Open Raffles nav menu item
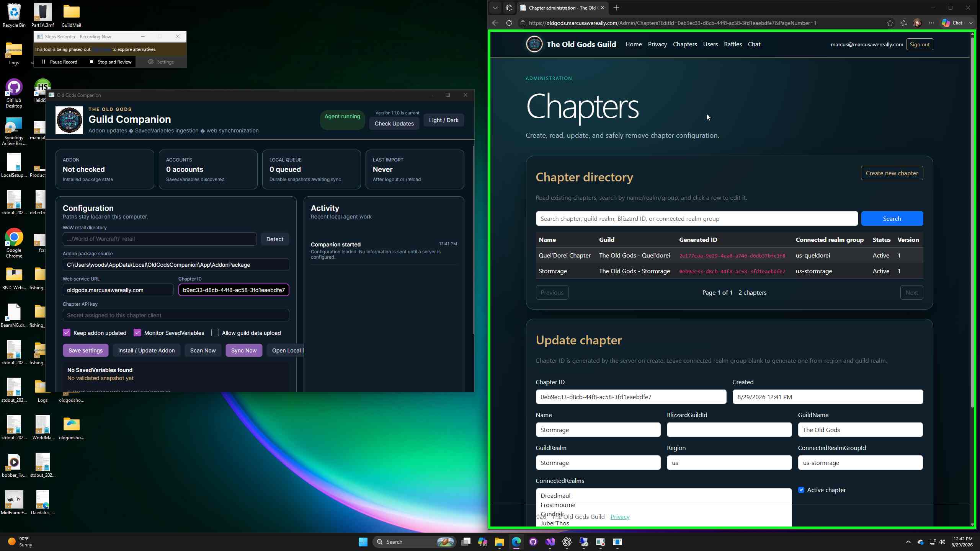Image resolution: width=980 pixels, height=551 pixels. (733, 44)
